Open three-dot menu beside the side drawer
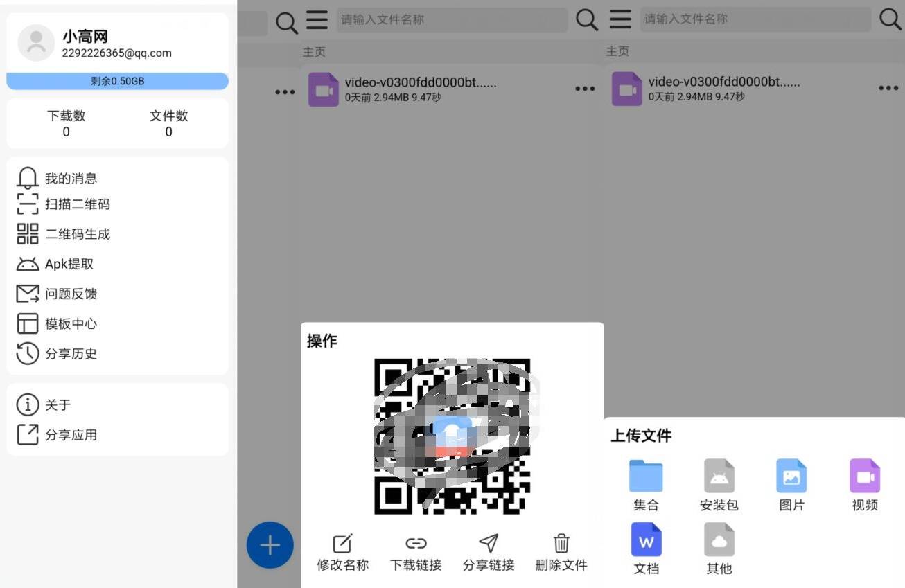Viewport: 905px width, 588px height. [285, 92]
